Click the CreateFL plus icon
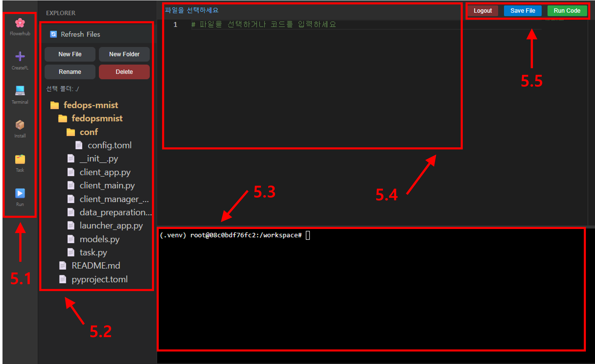 click(20, 56)
